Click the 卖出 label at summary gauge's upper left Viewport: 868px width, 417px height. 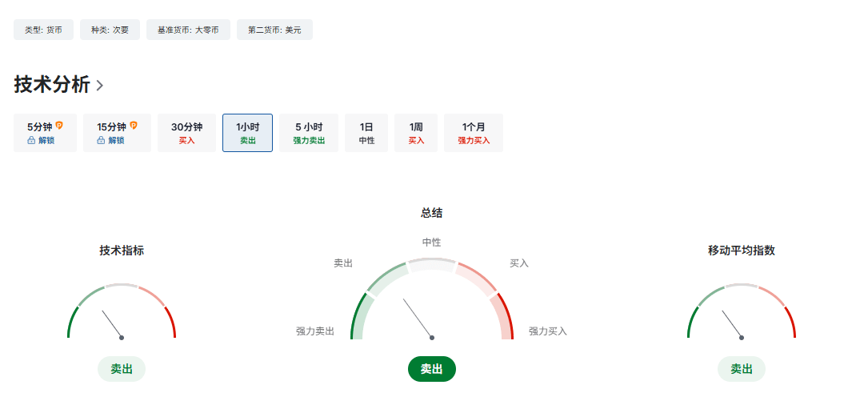tap(343, 263)
